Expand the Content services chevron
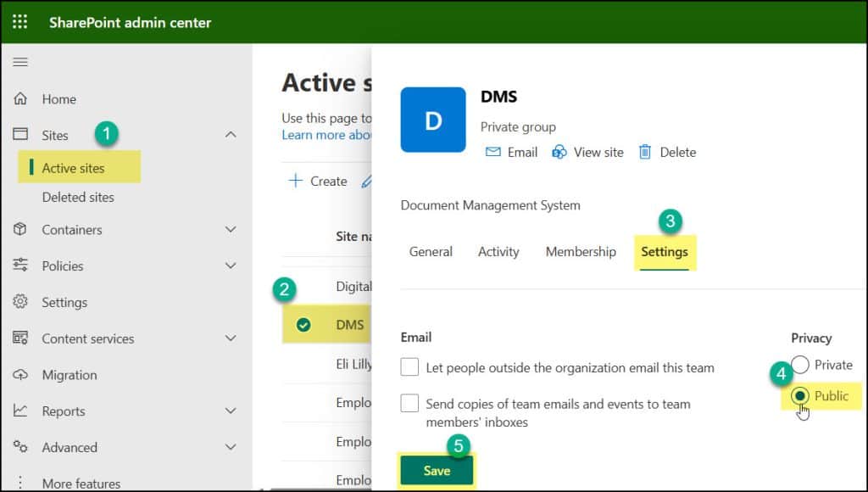This screenshot has width=868, height=492. point(231,338)
